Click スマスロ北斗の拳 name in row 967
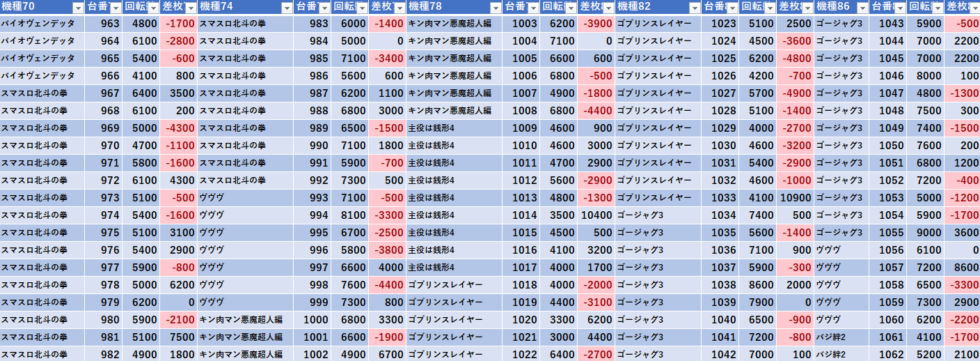 34,93
